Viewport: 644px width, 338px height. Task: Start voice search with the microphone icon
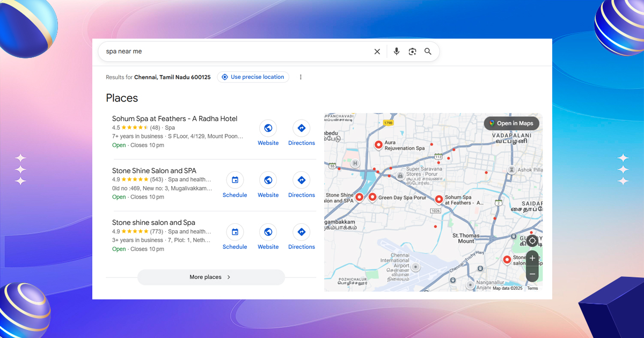pos(397,52)
